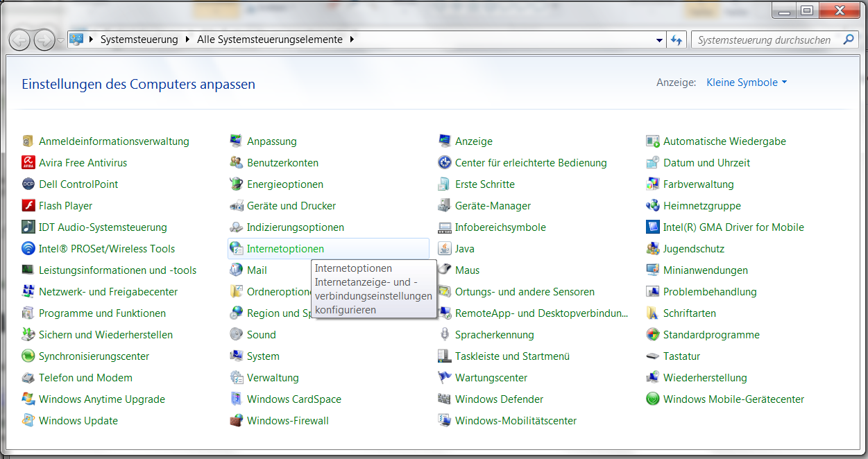Click the refresh button beside address bar

point(676,40)
